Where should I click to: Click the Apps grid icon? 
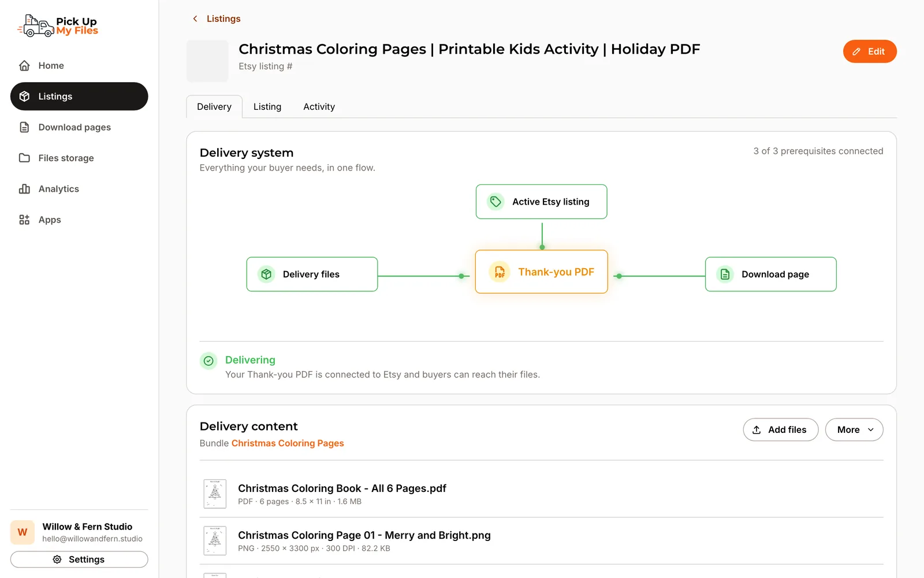[24, 220]
